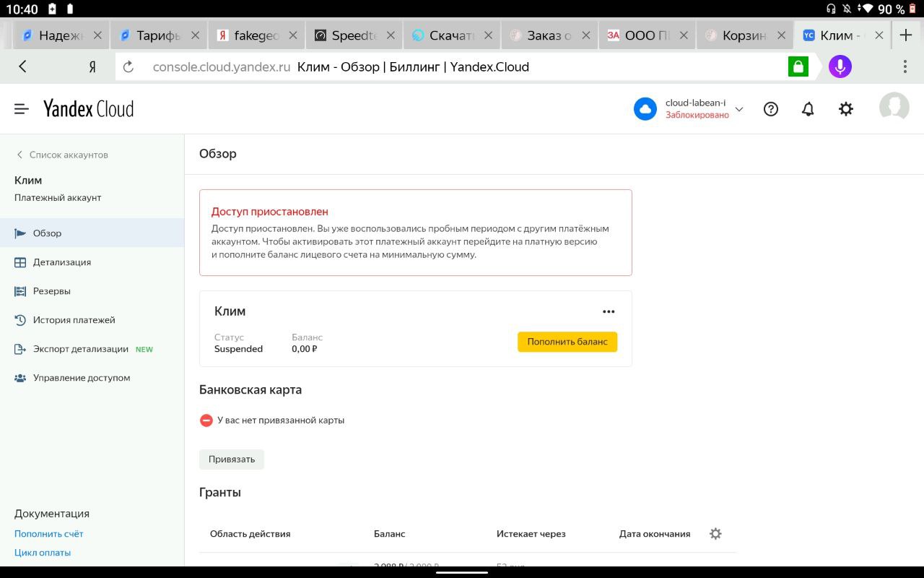Activate the purple voice microphone button

(x=840, y=67)
